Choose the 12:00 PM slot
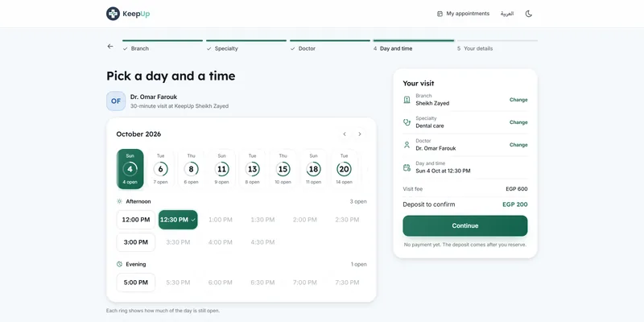This screenshot has height=322, width=644. 136,220
